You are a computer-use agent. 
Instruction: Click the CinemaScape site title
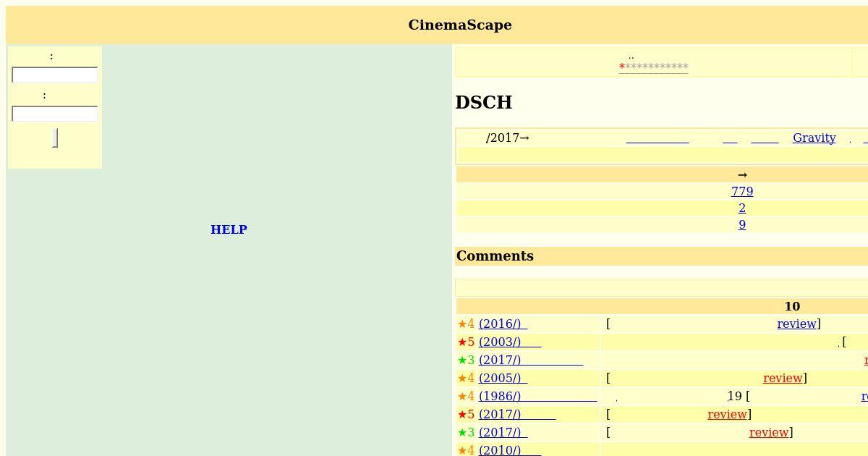coord(460,25)
